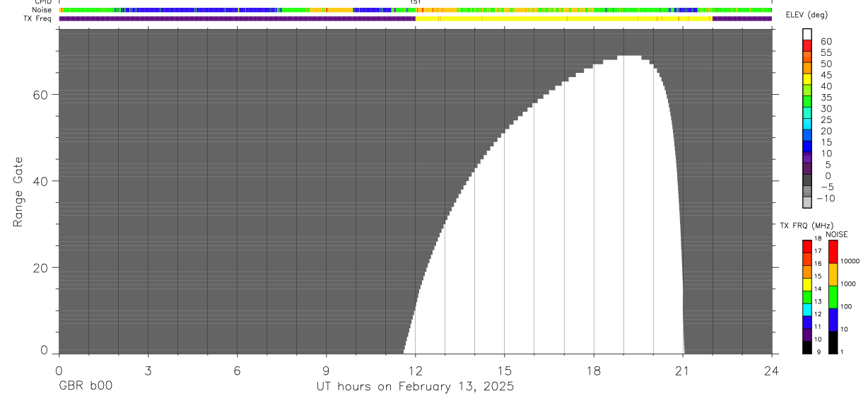This screenshot has height=401, width=868.
Task: Click the '21' tick label on the UT hours axis
Action: tap(683, 371)
